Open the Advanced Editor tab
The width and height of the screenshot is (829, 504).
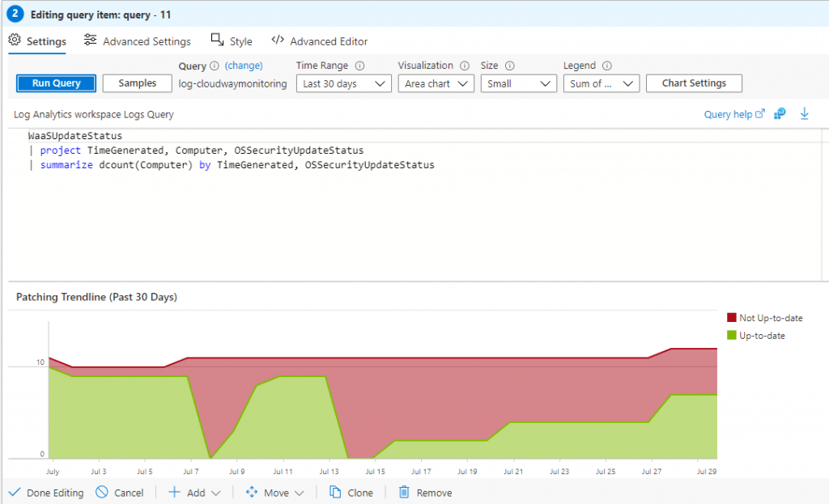click(x=319, y=41)
